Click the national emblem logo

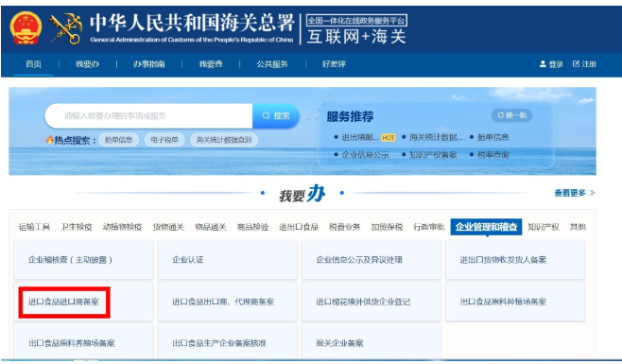[26, 27]
